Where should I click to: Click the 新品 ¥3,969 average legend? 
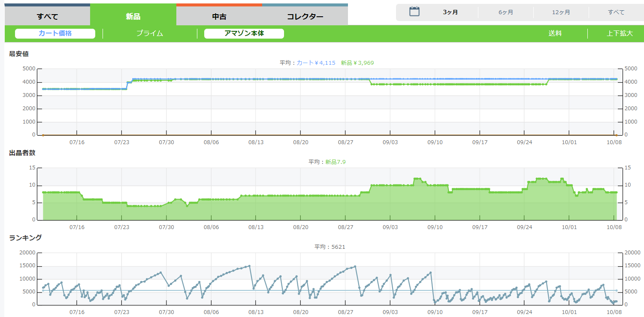click(x=357, y=63)
